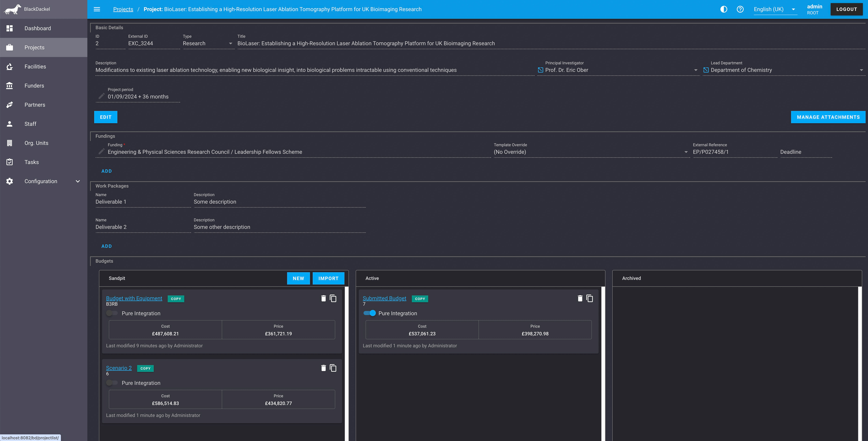
Task: Click the Projects briefcase icon
Action: tap(9, 48)
